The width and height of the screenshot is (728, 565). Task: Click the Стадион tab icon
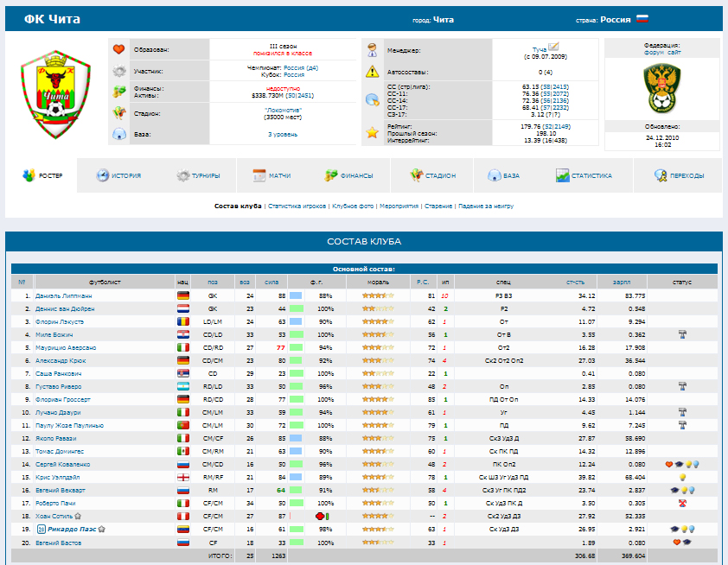coord(416,175)
